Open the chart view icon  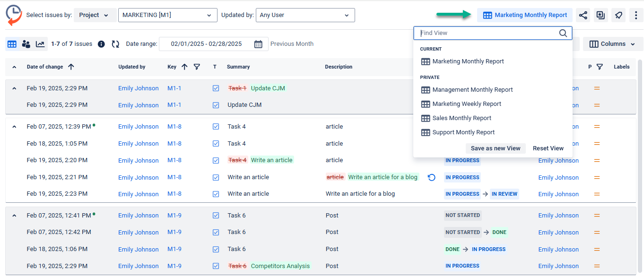40,44
